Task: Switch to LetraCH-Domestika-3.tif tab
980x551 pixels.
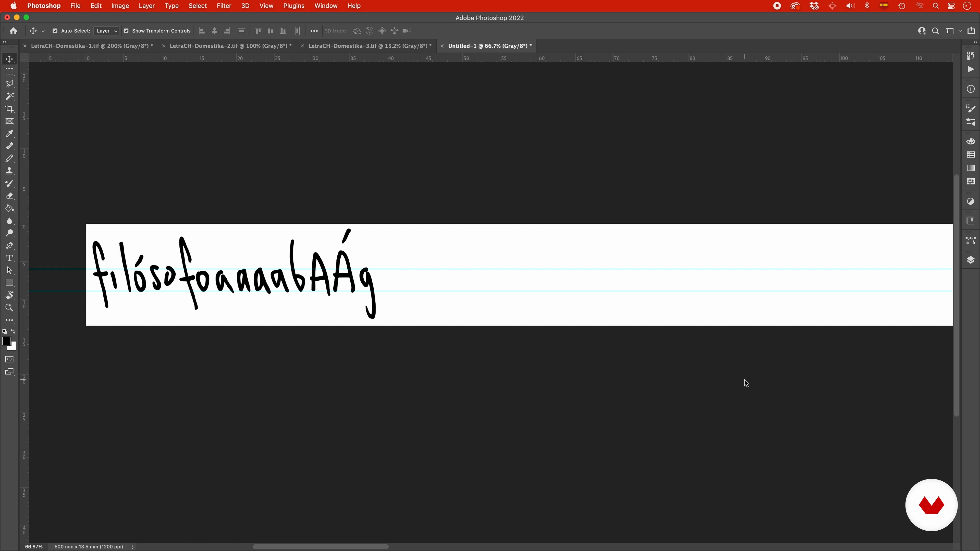Action: (x=370, y=46)
